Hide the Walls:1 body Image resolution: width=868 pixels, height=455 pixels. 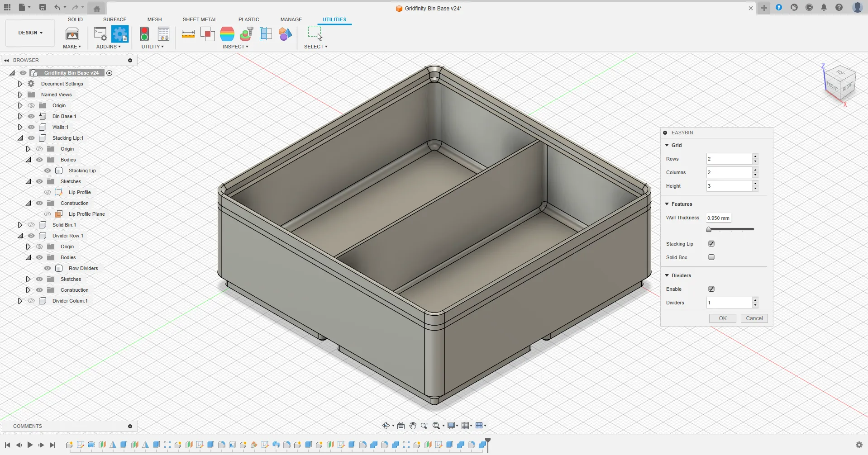[x=31, y=127]
